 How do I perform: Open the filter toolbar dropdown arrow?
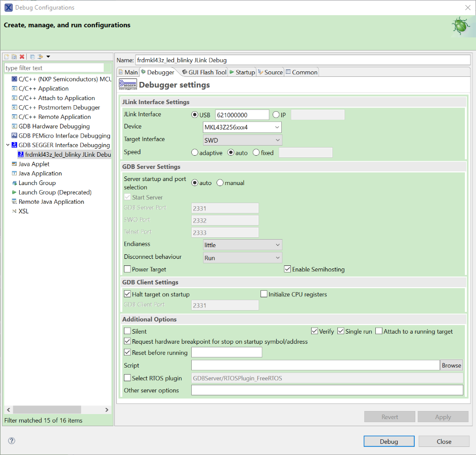48,57
